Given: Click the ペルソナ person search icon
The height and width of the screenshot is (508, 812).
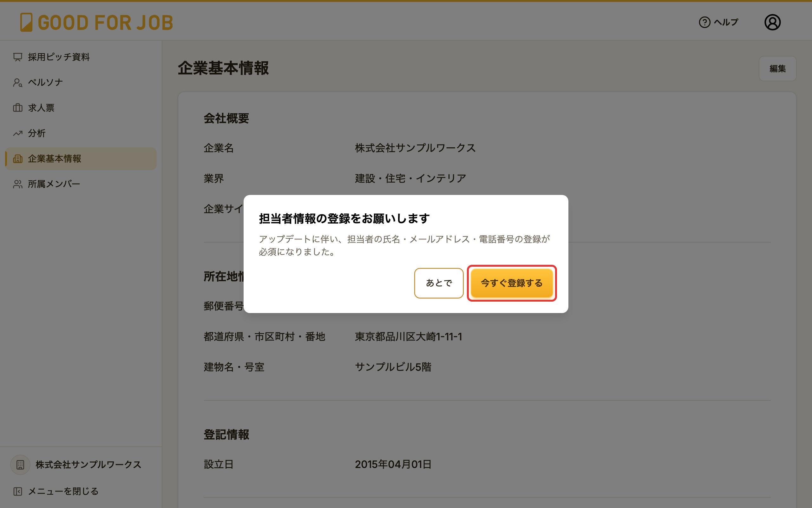Looking at the screenshot, I should point(18,83).
